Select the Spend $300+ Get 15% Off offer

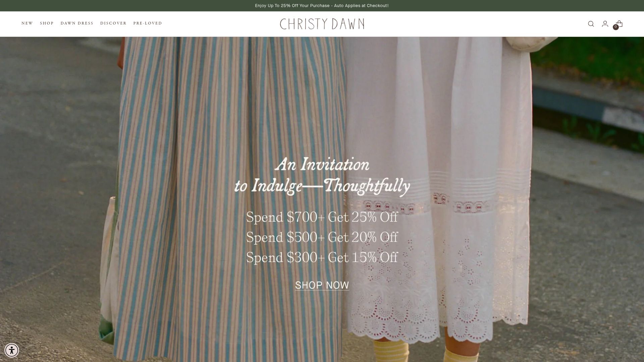pyautogui.click(x=322, y=257)
